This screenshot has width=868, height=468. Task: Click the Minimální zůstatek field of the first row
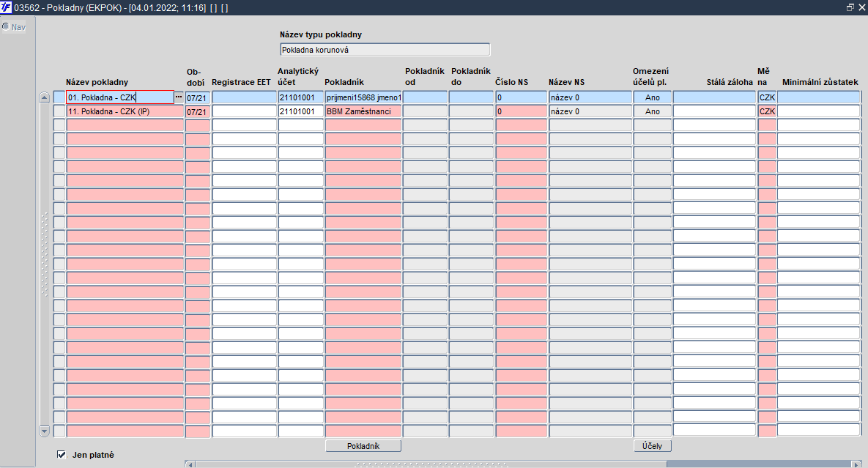[819, 97]
